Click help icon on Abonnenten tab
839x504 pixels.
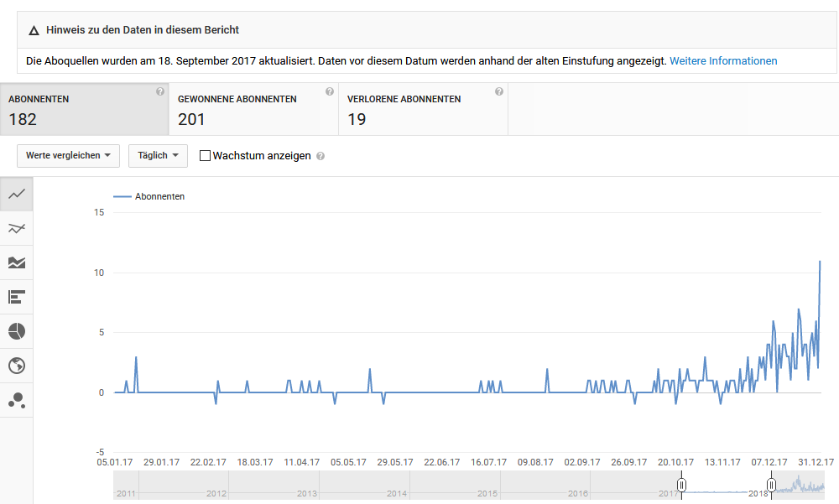160,91
